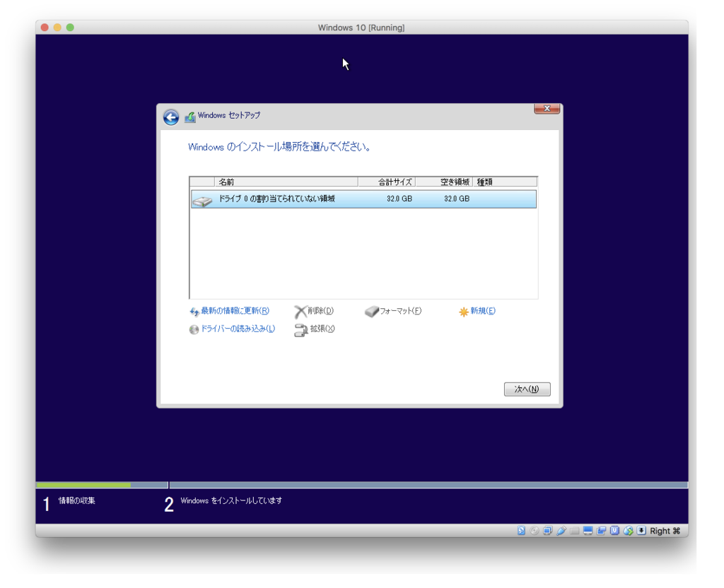Click macOS green zoom window button
This screenshot has width=724, height=588.
[70, 28]
